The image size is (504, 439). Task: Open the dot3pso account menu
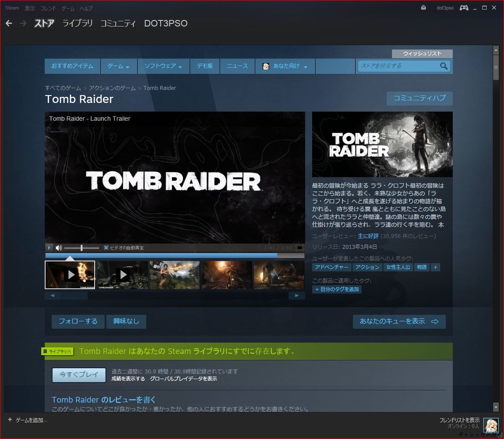point(445,8)
